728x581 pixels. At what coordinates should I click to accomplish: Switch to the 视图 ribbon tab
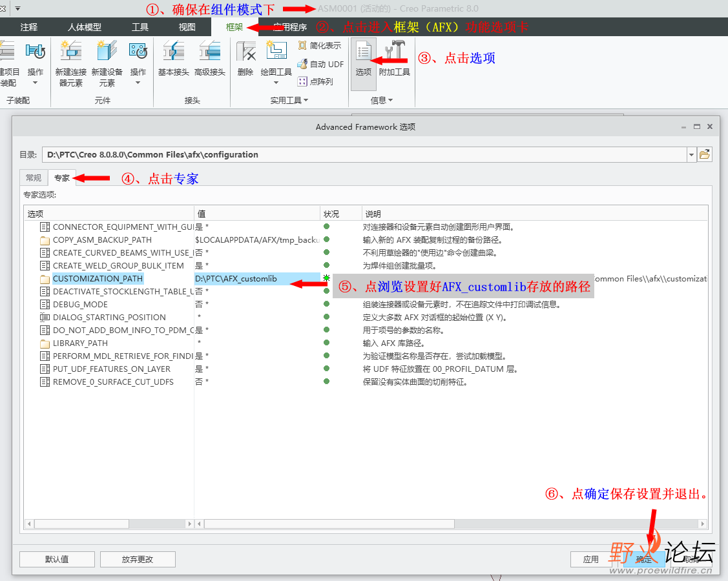coord(187,27)
